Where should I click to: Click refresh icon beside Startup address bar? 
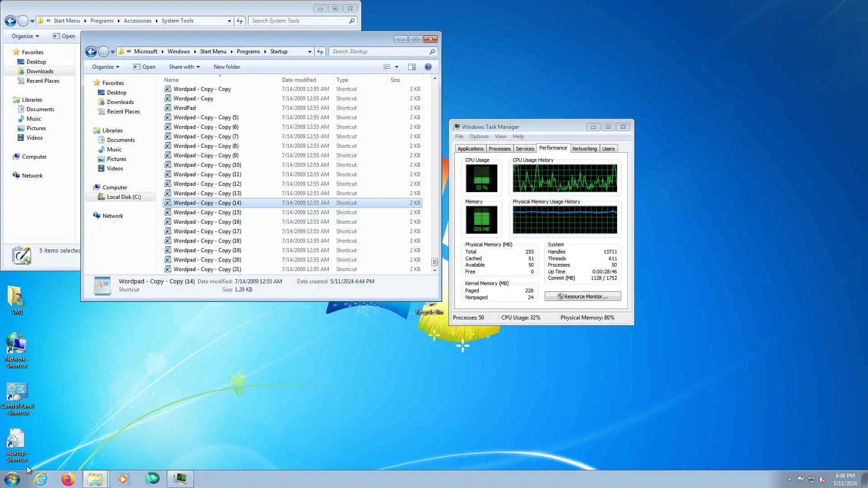click(320, 52)
